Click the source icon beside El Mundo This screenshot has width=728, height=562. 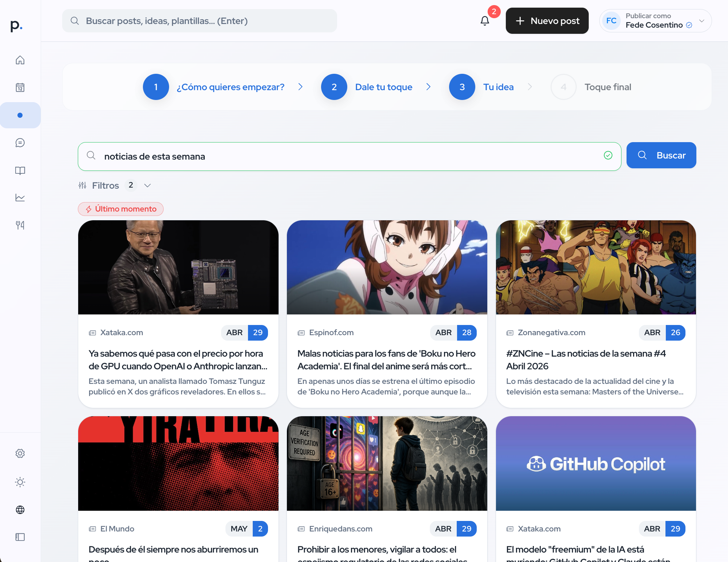(x=92, y=529)
